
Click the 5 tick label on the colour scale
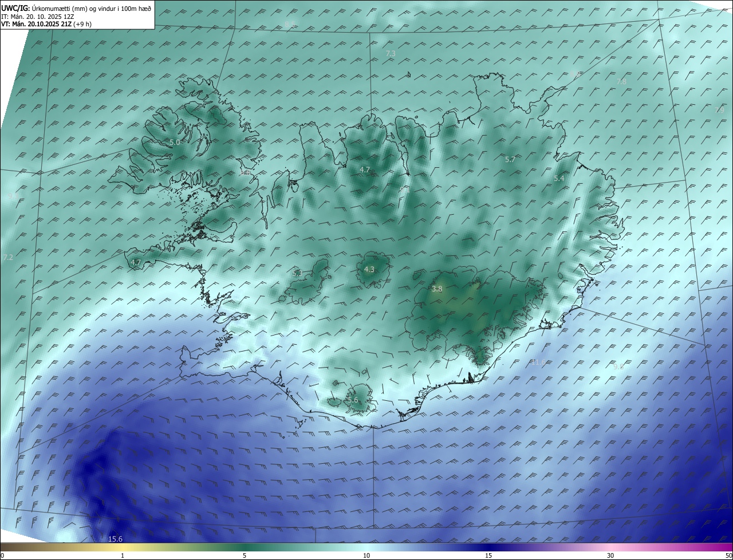click(x=245, y=555)
